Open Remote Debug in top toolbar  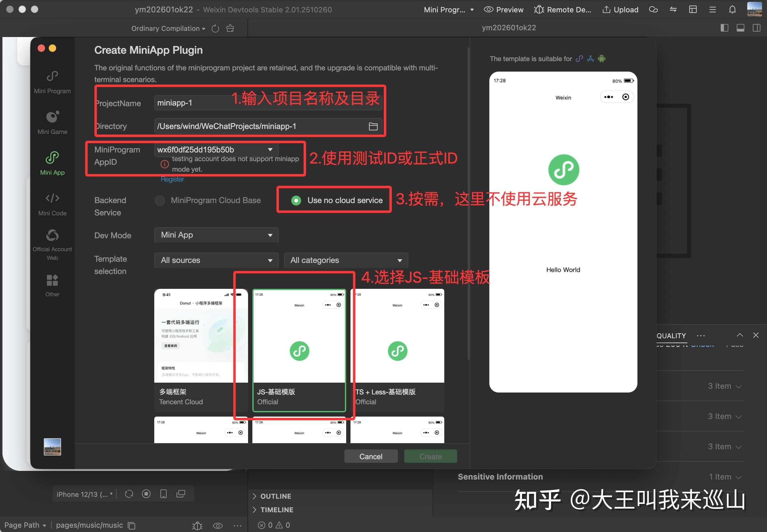(562, 10)
